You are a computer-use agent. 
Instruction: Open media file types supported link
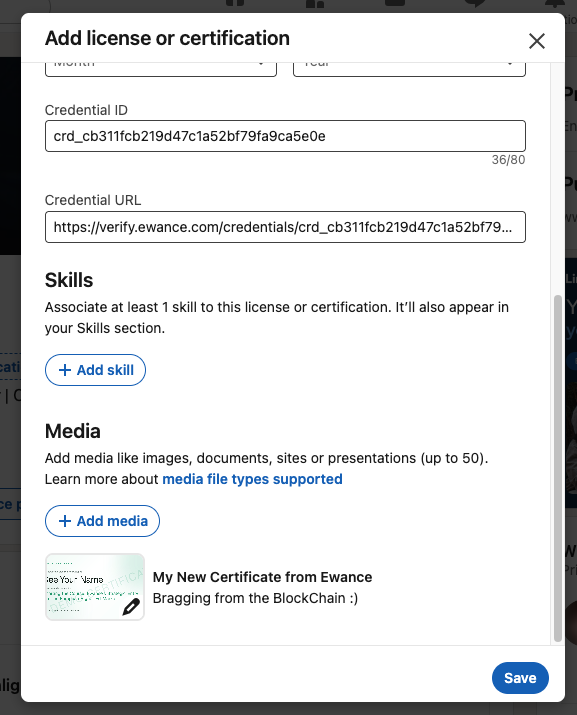(x=252, y=479)
